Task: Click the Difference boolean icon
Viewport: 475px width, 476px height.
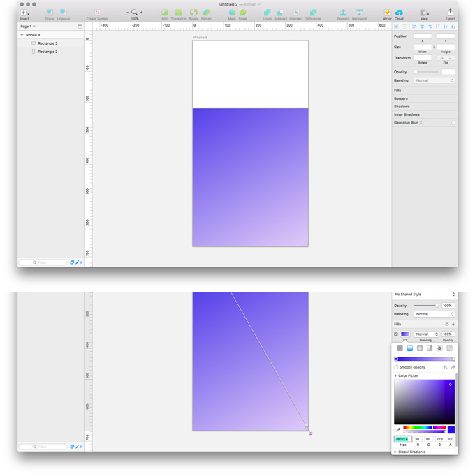Action: 313,13
